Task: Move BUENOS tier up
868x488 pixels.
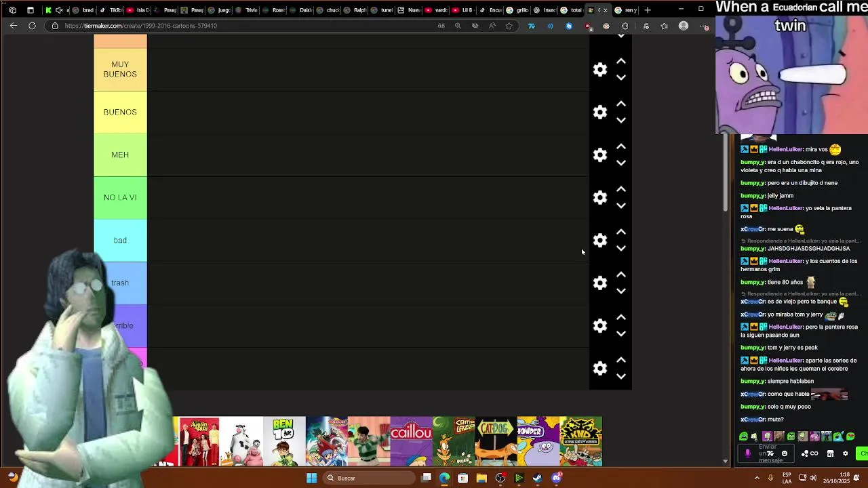Action: (x=620, y=104)
